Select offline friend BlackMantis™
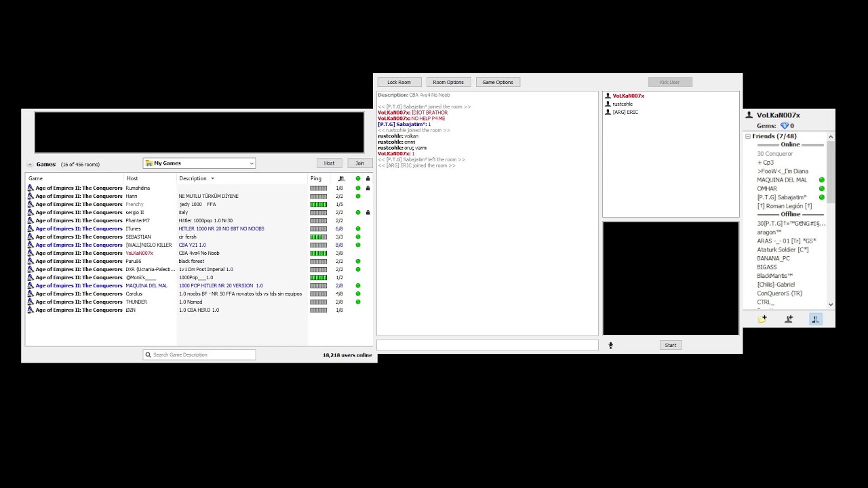This screenshot has height=488, width=868. tap(775, 276)
